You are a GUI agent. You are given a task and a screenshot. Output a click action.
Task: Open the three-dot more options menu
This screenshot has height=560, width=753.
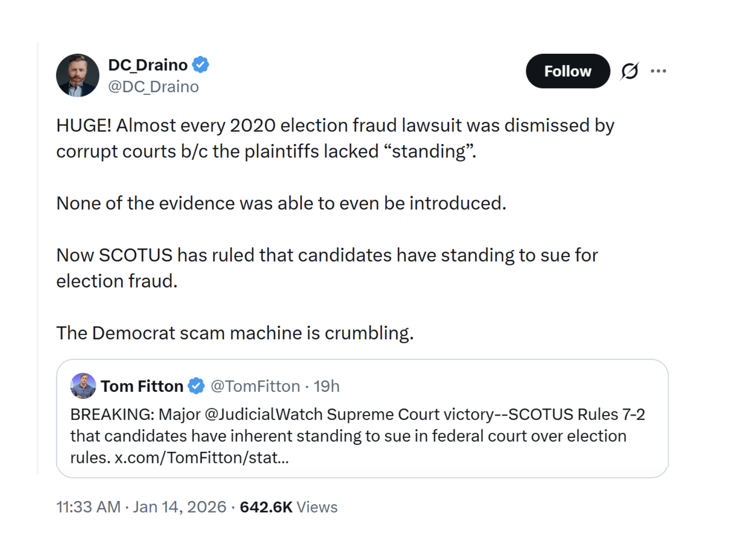click(658, 71)
